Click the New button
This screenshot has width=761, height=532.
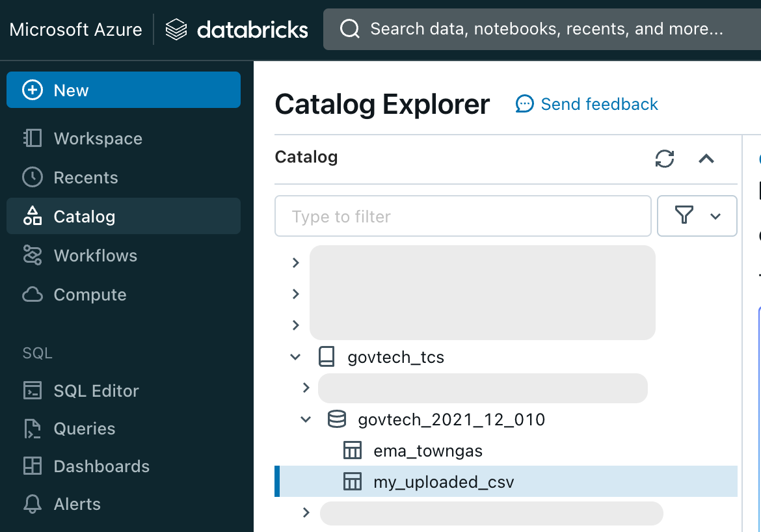tap(124, 90)
